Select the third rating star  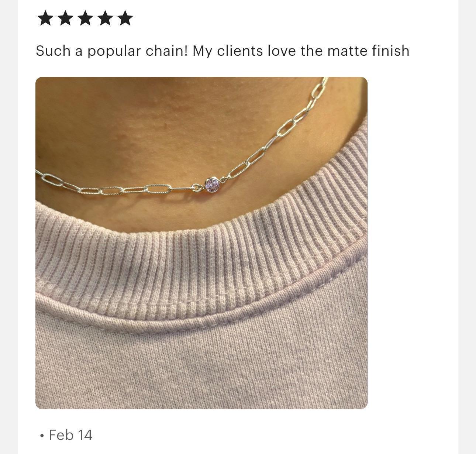[85, 18]
